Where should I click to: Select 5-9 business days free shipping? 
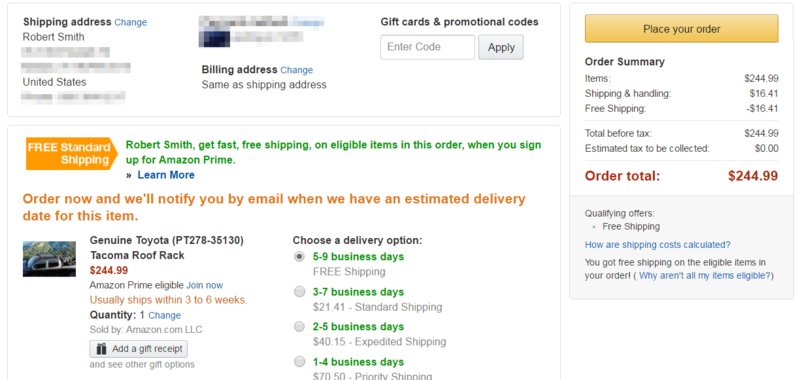click(300, 256)
